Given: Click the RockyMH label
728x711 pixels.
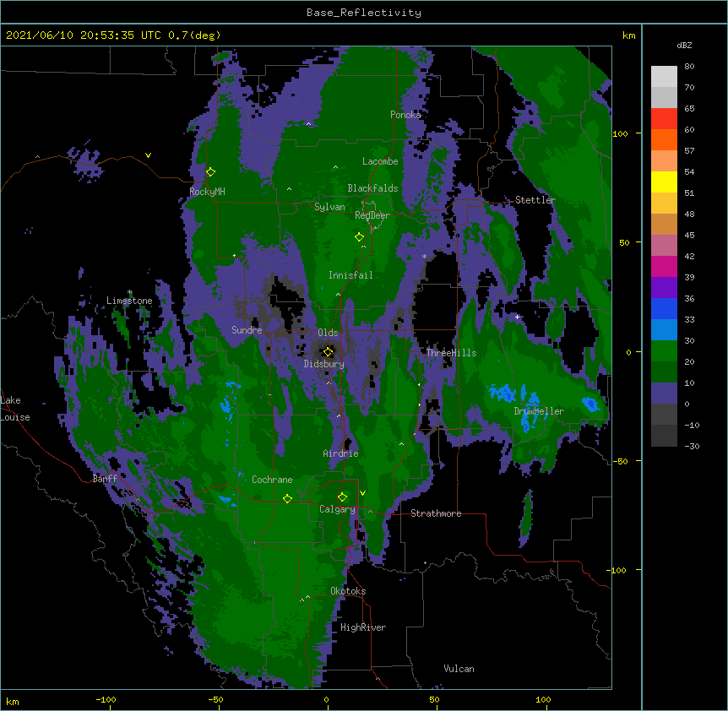Looking at the screenshot, I should (207, 192).
